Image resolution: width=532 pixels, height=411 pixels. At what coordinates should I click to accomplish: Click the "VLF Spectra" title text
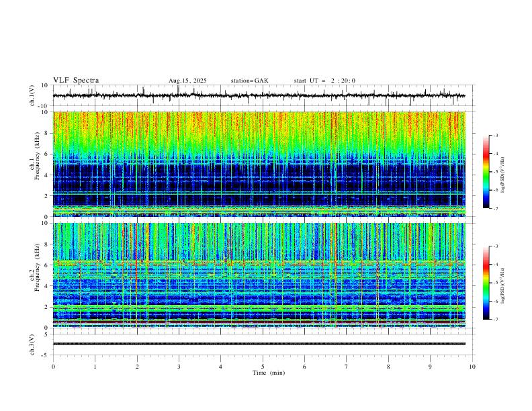[x=76, y=81]
